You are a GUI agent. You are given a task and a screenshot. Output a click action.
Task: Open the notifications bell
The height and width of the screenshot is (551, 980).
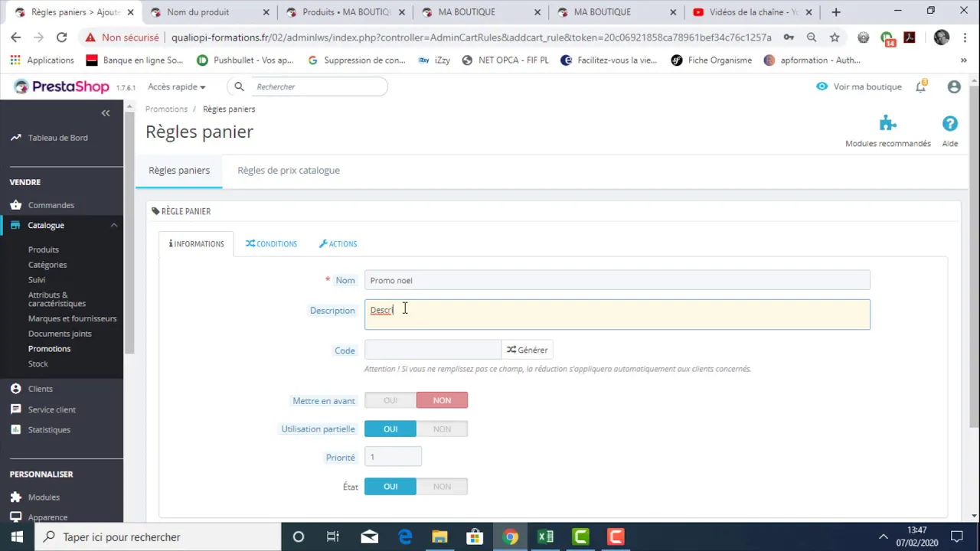pyautogui.click(x=921, y=86)
